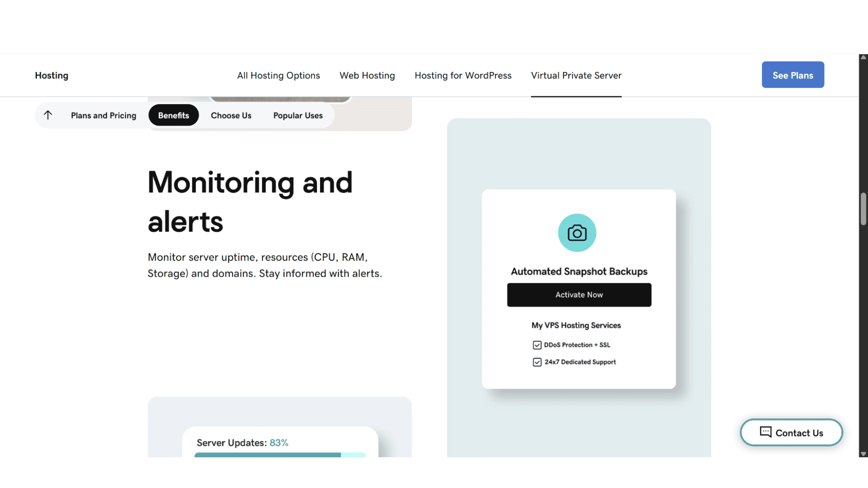868x488 pixels.
Task: Jump to the Popular Uses section
Action: [298, 115]
